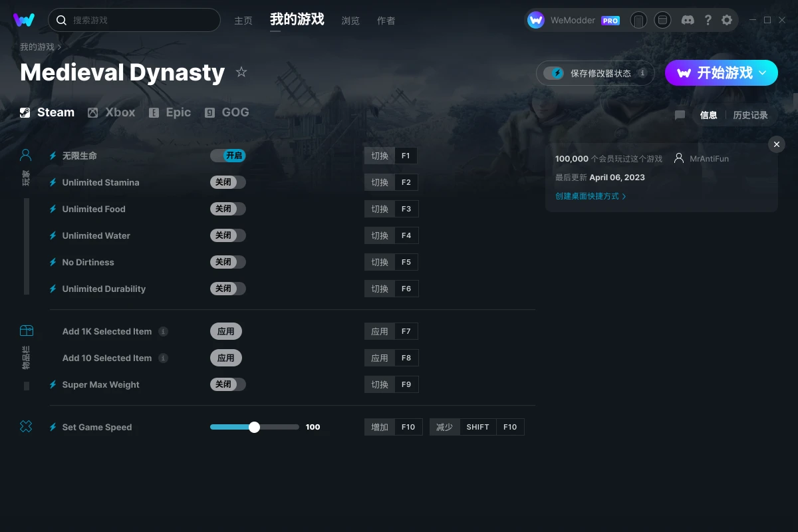
Task: Open Discord via the Discord icon
Action: click(x=688, y=20)
